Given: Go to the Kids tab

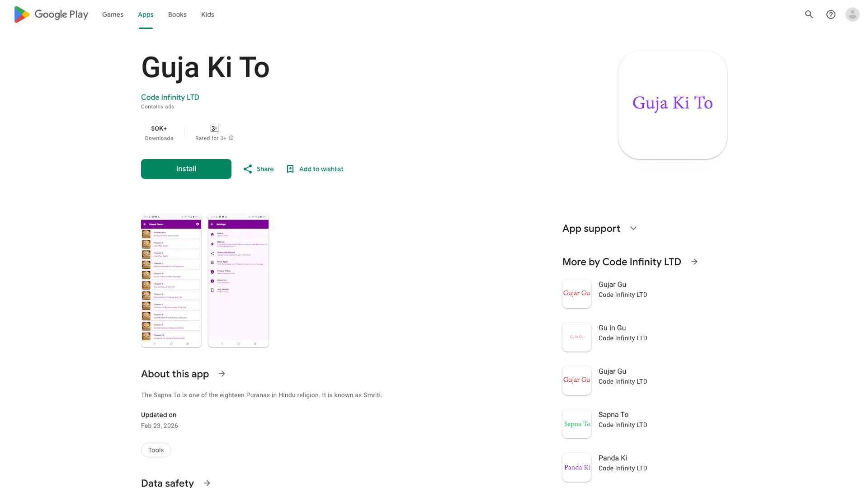Looking at the screenshot, I should tap(208, 14).
